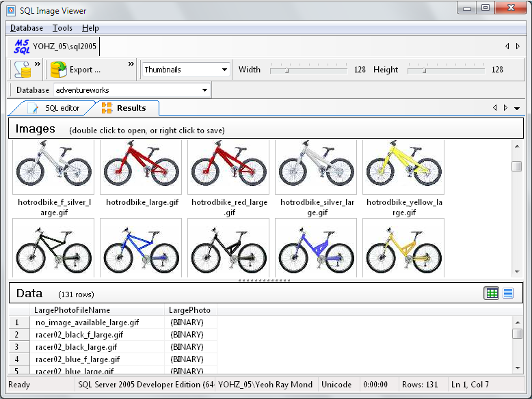Open the tab list drop-down arrow
Image resolution: width=532 pixels, height=399 pixels.
[x=517, y=108]
